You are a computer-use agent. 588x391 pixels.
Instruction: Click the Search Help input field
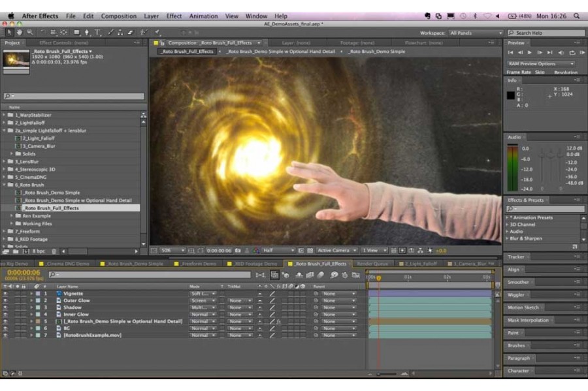(546, 33)
